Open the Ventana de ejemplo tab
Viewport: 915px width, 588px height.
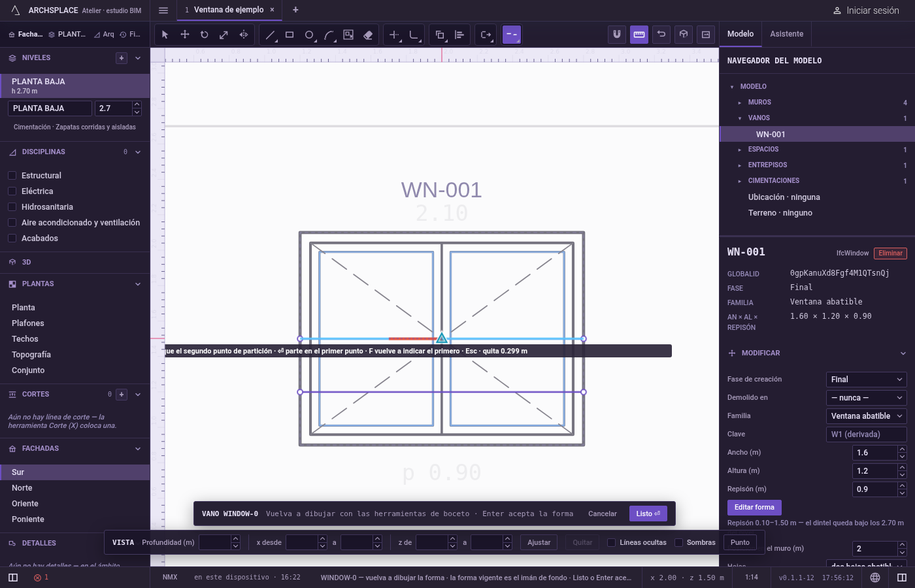(229, 10)
